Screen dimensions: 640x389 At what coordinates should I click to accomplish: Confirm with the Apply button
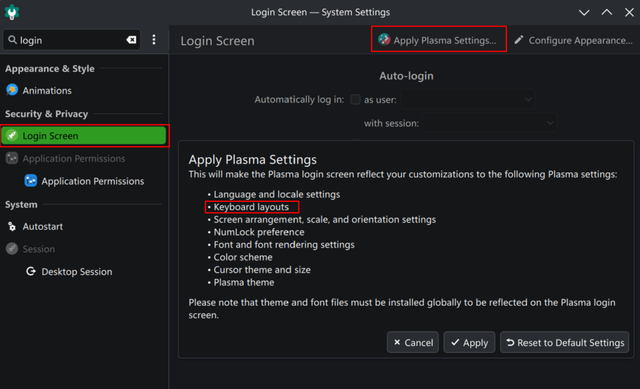469,342
